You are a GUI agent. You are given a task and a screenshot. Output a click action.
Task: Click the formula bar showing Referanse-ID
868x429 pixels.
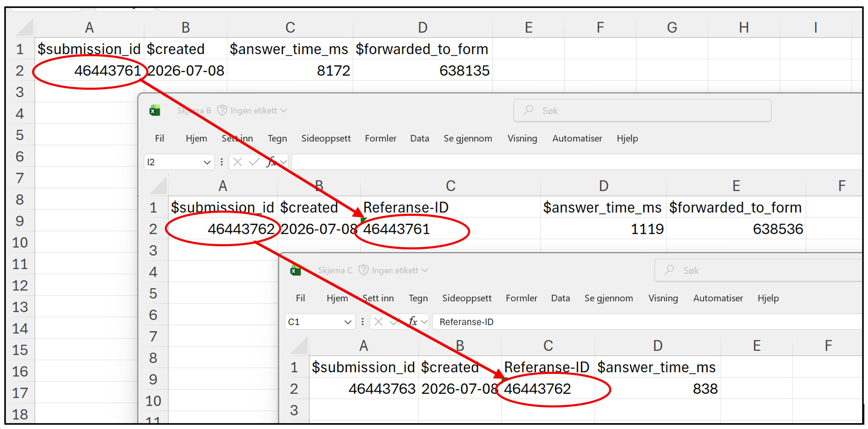pyautogui.click(x=647, y=322)
